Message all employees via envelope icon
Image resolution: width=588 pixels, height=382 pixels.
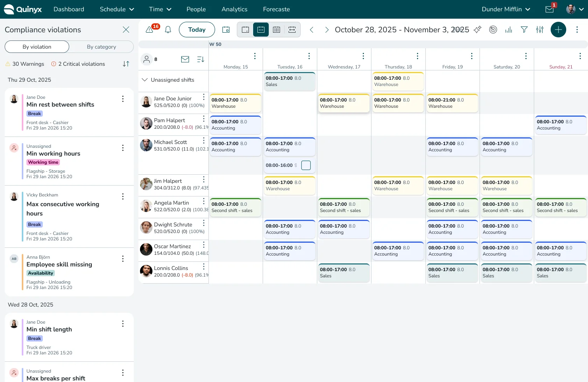tap(185, 59)
